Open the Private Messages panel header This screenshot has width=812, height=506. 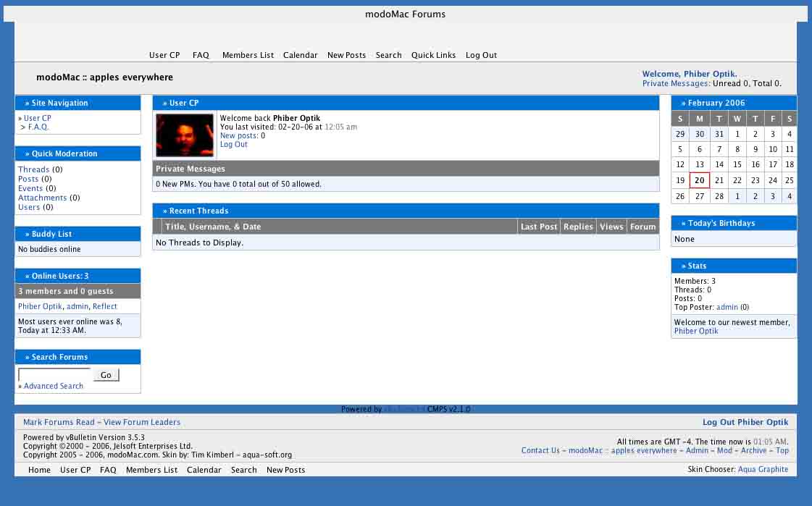click(406, 169)
